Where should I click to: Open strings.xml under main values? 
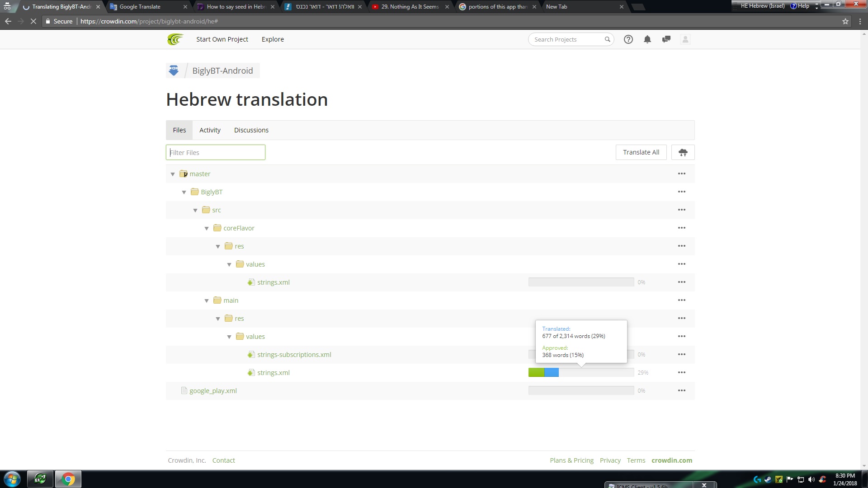tap(274, 373)
